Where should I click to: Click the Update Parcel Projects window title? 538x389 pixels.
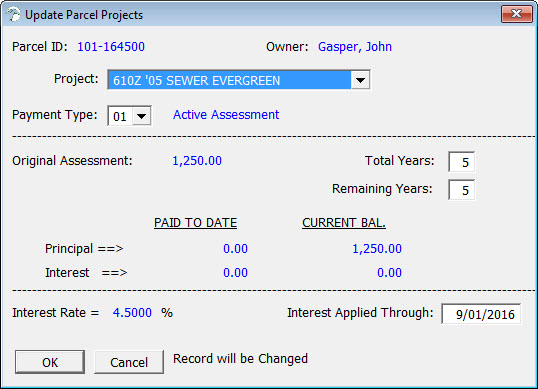click(84, 15)
